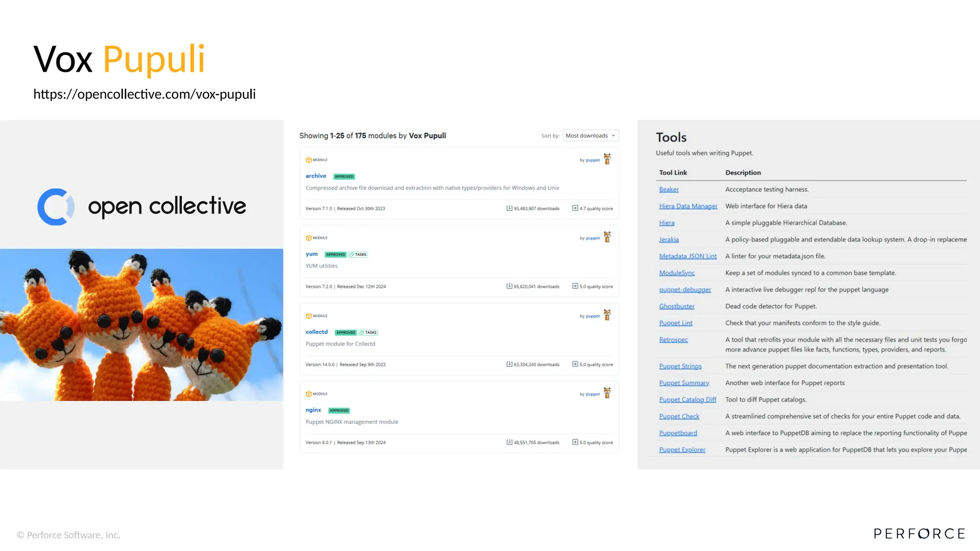Open the Puppetboard link

tap(678, 433)
